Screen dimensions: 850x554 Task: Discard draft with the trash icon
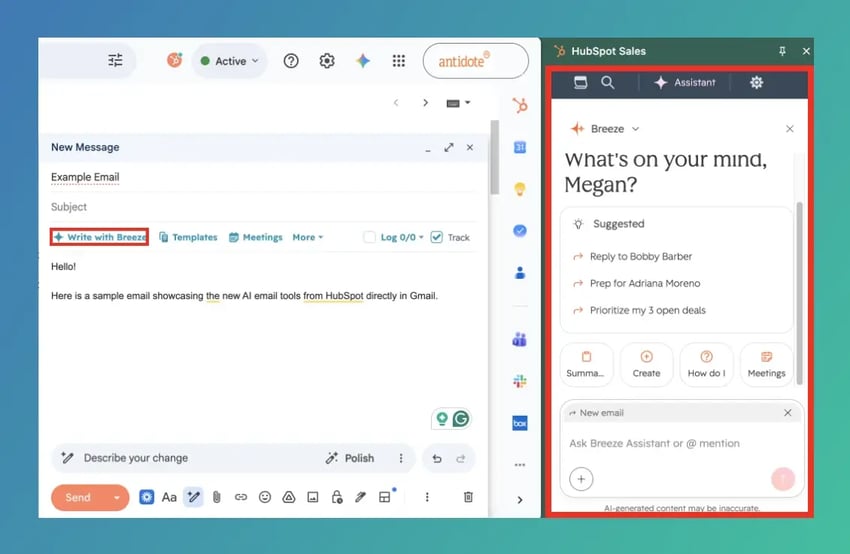pos(468,497)
